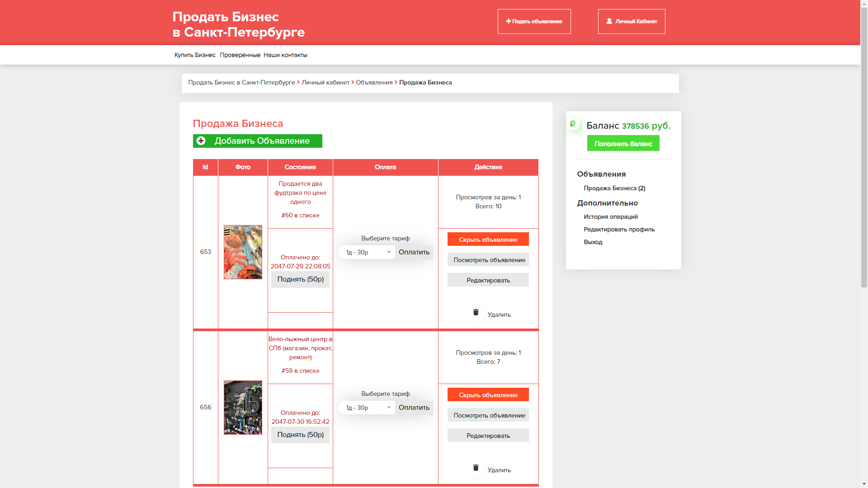868x488 pixels.
Task: Click the plus icon on Добавить Объявление
Action: pyautogui.click(x=201, y=141)
